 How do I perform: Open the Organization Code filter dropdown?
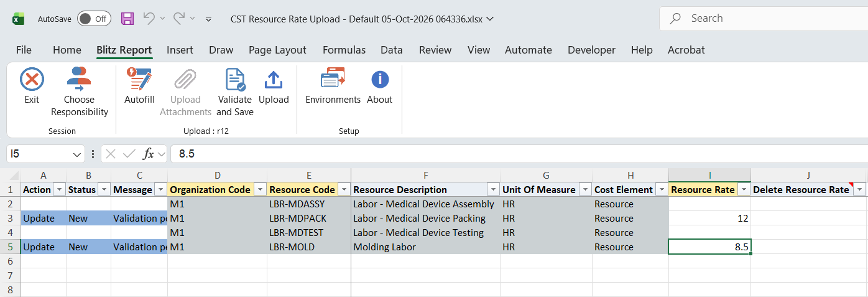[260, 189]
